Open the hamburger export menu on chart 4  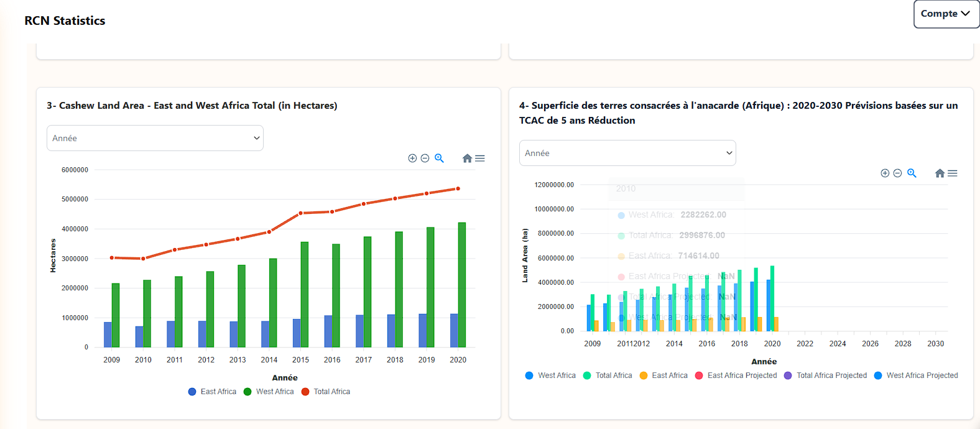(x=953, y=173)
